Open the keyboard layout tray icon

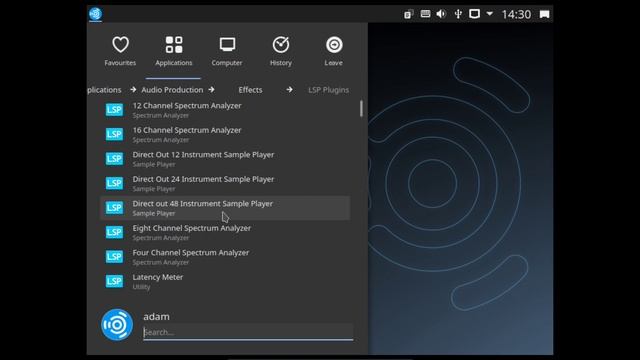(425, 14)
